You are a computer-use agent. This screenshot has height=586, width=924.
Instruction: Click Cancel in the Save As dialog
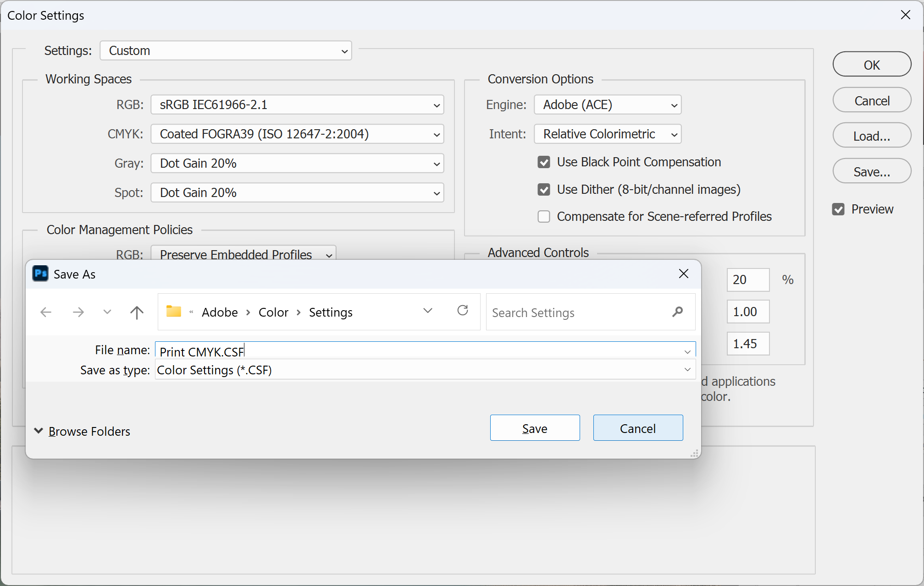tap(638, 428)
